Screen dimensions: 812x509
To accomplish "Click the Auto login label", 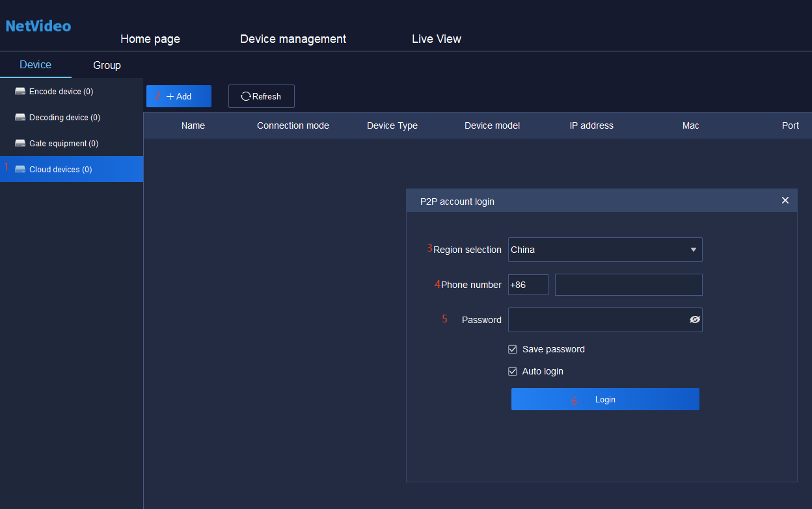I will pyautogui.click(x=543, y=371).
